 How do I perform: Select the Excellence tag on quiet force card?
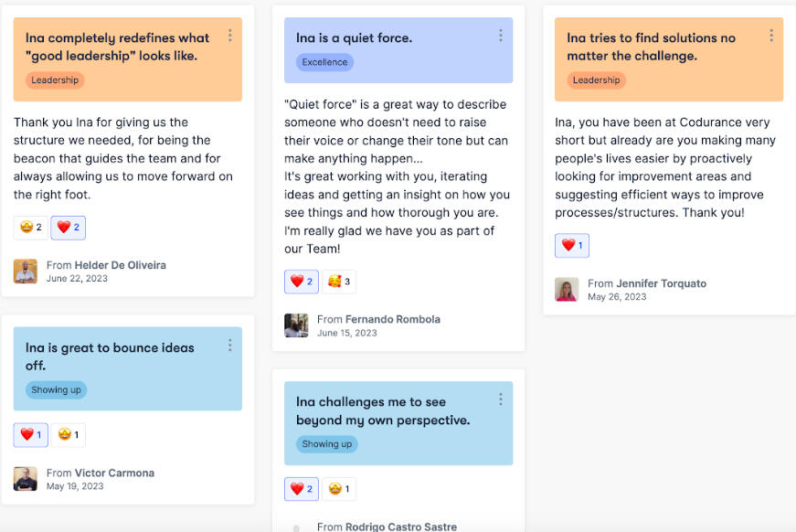324,62
